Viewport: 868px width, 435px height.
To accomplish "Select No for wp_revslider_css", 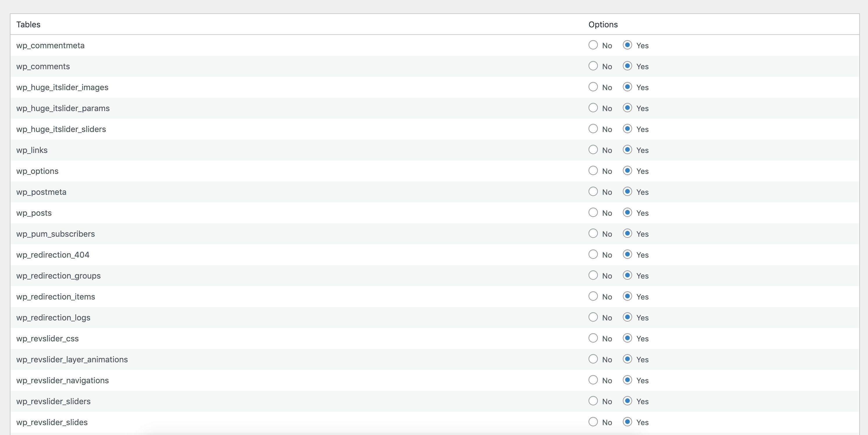I will click(593, 338).
